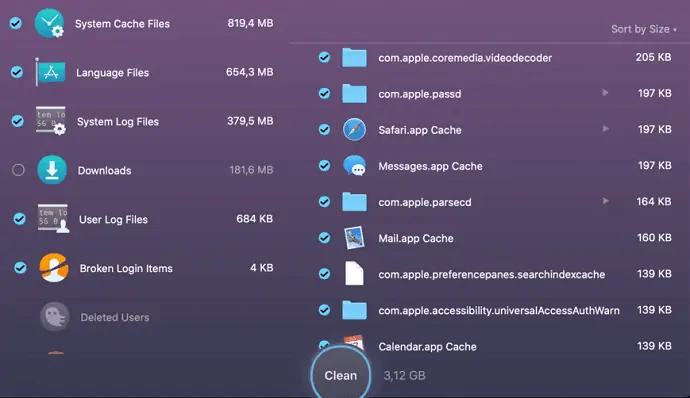
Task: Select System Log Files label
Action: click(118, 122)
